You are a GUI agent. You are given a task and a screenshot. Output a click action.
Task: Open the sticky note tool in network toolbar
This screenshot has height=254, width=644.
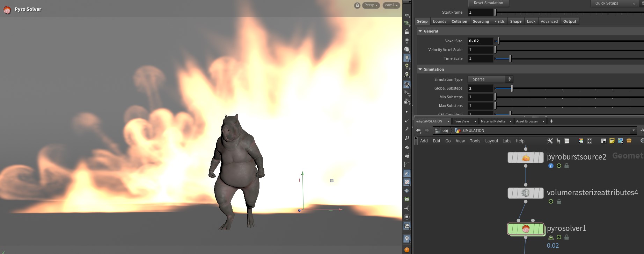point(612,141)
